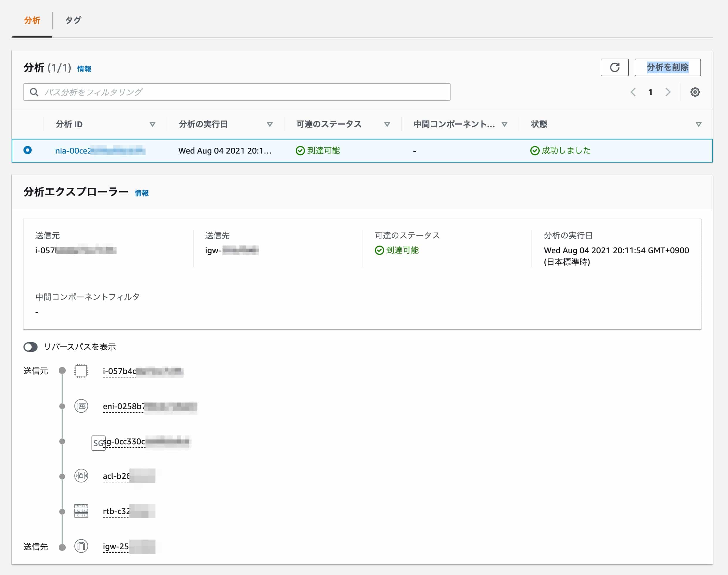This screenshot has height=575, width=728.
Task: Sort by 状態 column arrow
Action: click(x=698, y=124)
